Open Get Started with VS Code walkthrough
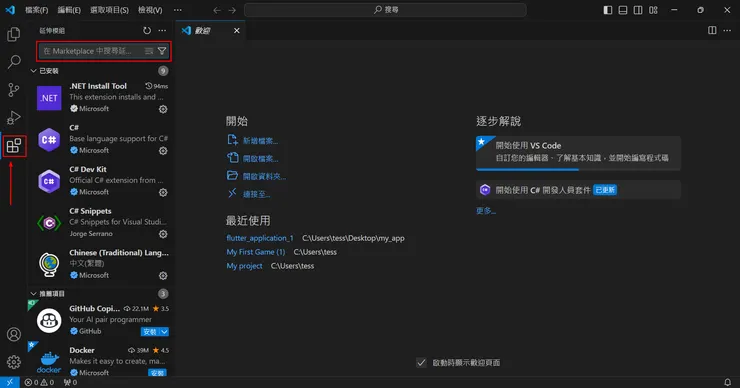 coord(578,153)
